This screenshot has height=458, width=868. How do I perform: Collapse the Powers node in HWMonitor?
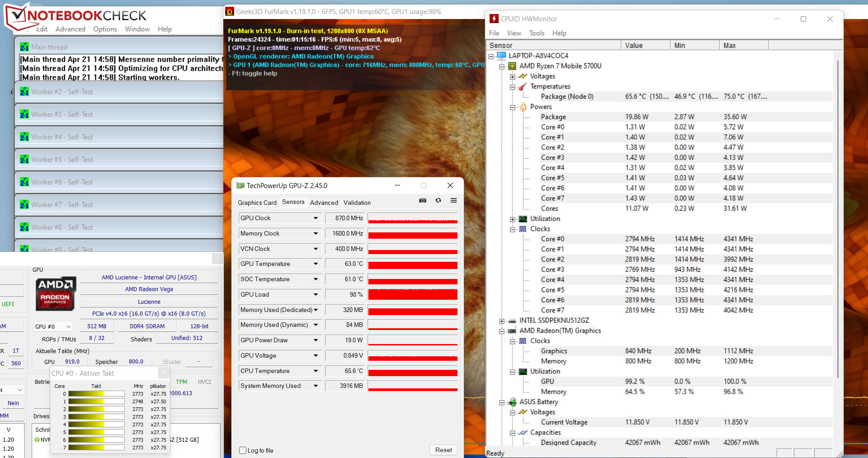(512, 107)
